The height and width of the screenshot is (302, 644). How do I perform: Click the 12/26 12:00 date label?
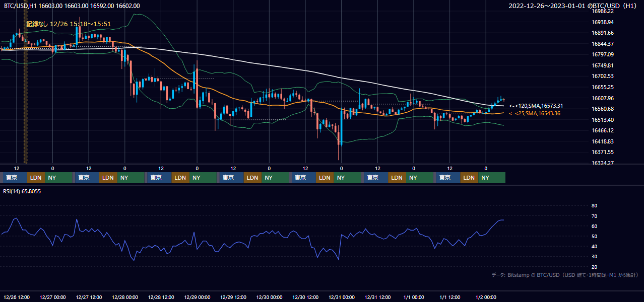click(17, 297)
